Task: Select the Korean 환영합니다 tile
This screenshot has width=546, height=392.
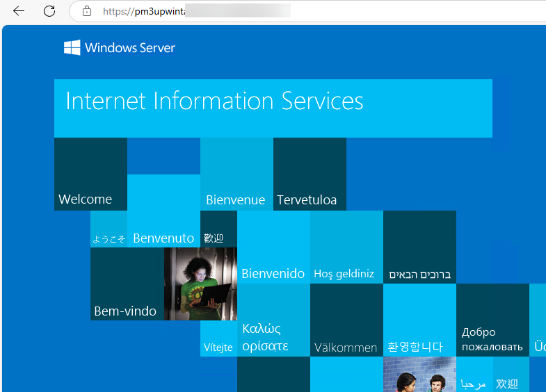Action: [x=420, y=320]
